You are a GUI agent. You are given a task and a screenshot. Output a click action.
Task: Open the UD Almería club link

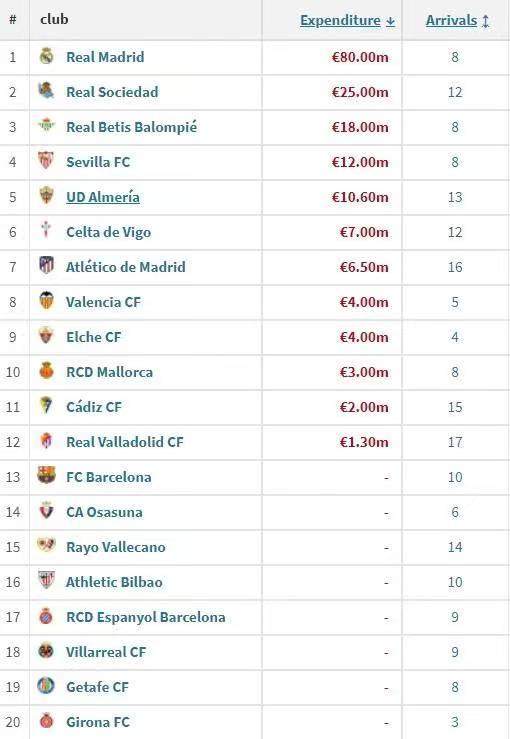(103, 197)
